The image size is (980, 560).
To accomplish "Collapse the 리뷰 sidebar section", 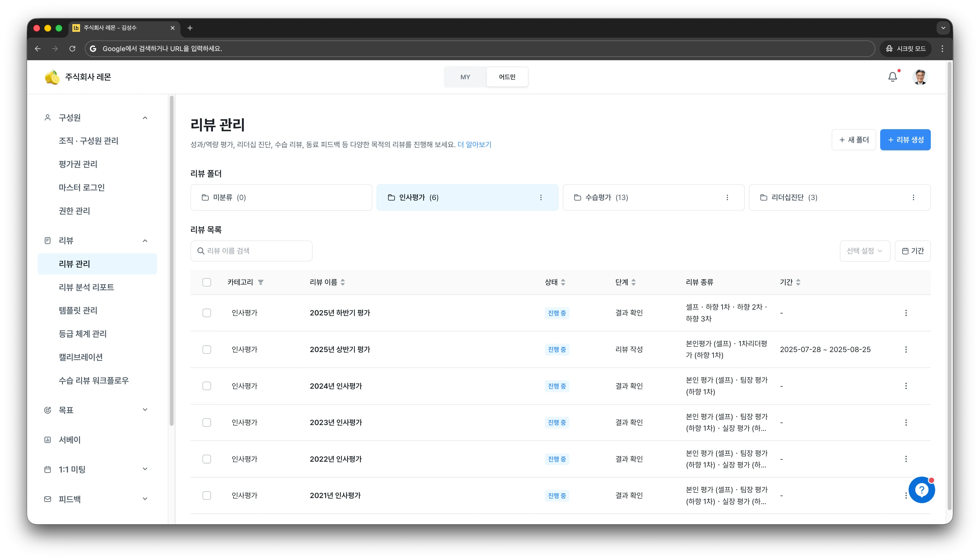I will click(x=145, y=241).
